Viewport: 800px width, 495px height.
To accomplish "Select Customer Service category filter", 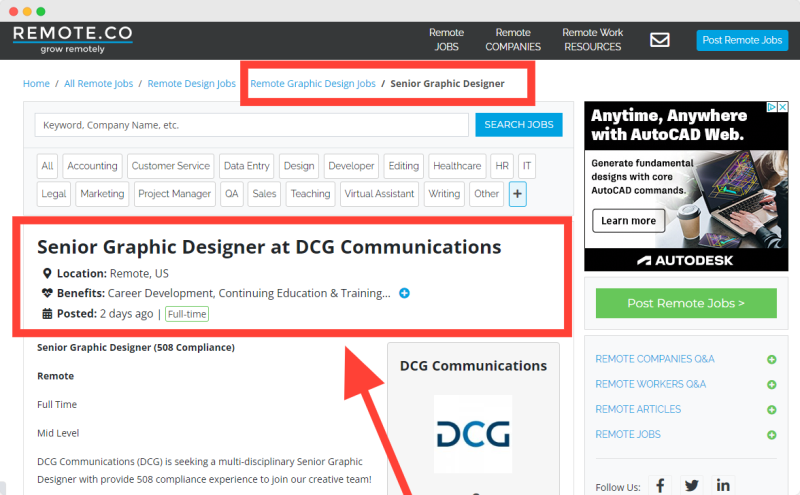I will click(170, 166).
